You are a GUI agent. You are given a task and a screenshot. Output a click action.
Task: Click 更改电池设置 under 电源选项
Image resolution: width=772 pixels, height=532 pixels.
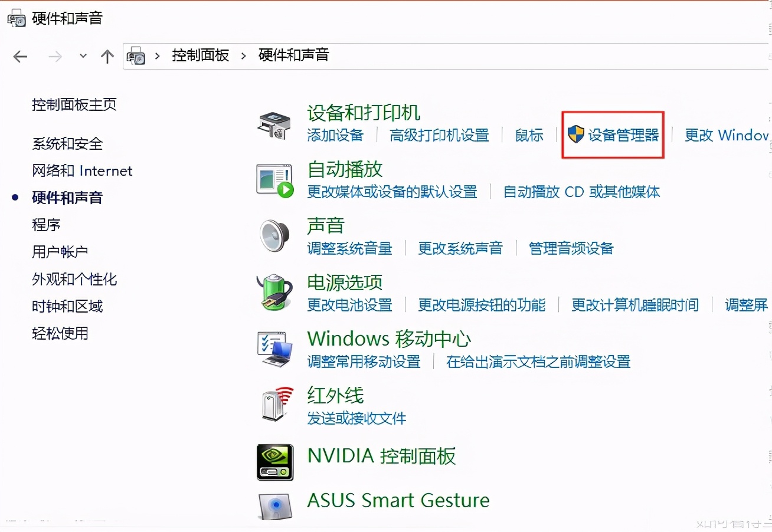349,306
